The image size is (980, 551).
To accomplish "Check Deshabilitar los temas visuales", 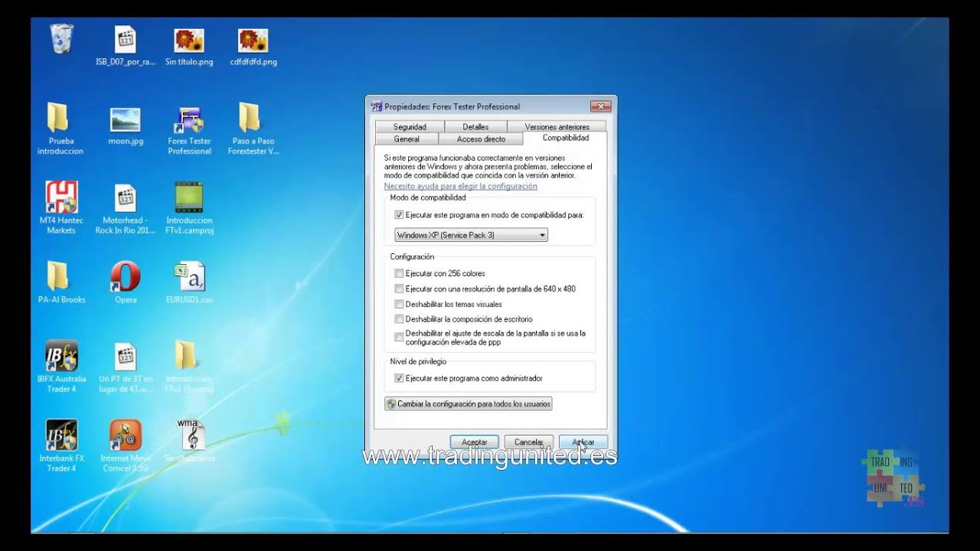I will (399, 304).
